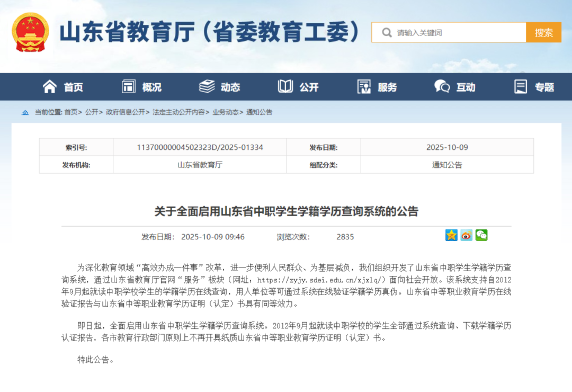Open the 服务 navigation menu

point(377,87)
